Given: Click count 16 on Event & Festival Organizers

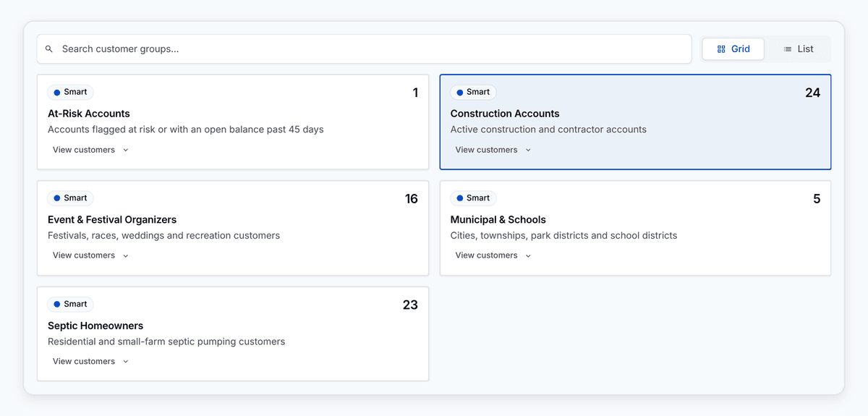Looking at the screenshot, I should 412,199.
